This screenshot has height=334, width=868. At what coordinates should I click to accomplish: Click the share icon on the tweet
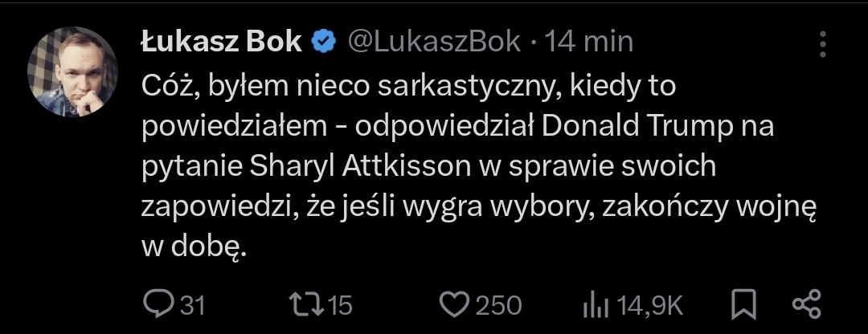coord(805,303)
